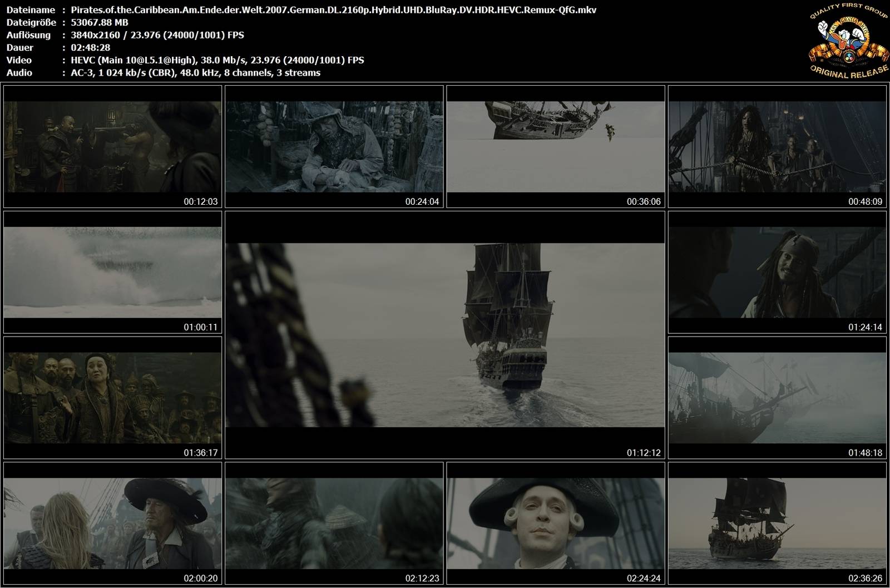Select the thumbnail marked 02:12:23
The width and height of the screenshot is (890, 588).
[334, 523]
